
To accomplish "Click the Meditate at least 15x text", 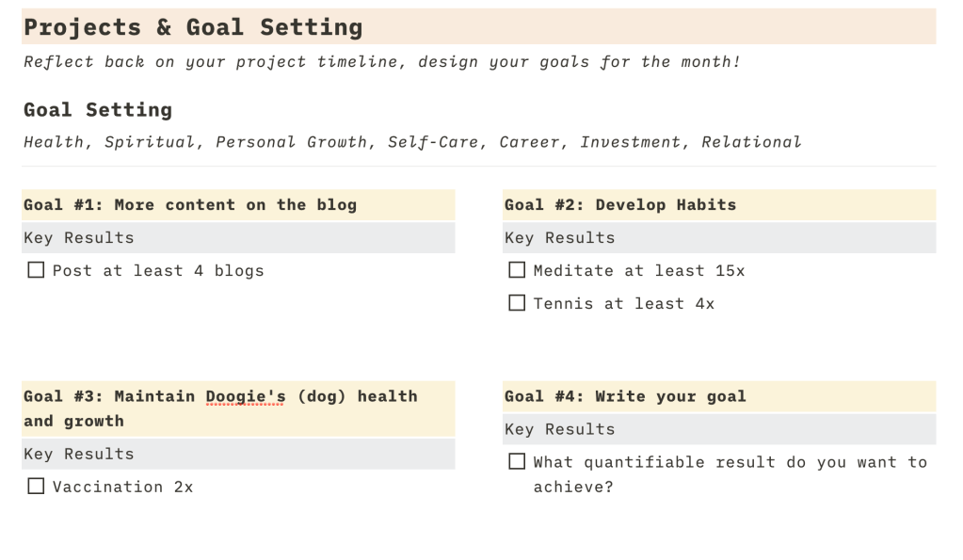I will point(638,271).
